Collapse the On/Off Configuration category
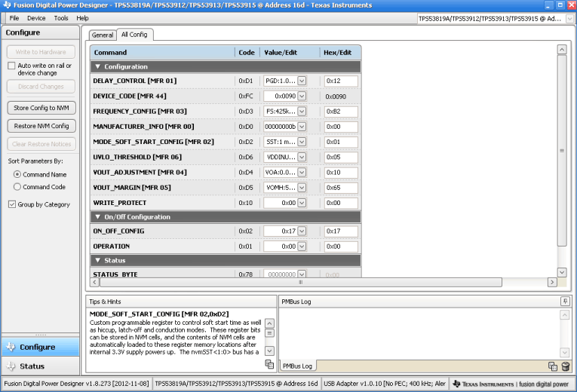 point(97,217)
